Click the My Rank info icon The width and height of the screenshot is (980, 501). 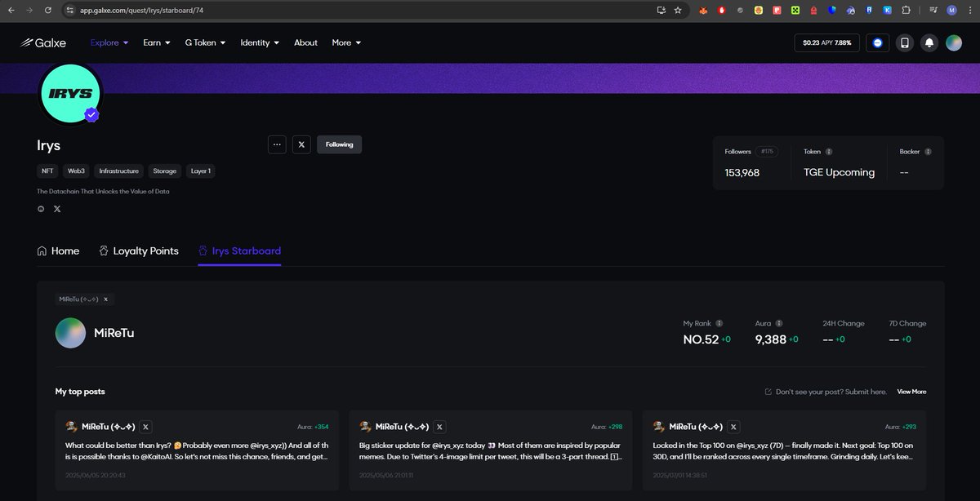coord(719,323)
